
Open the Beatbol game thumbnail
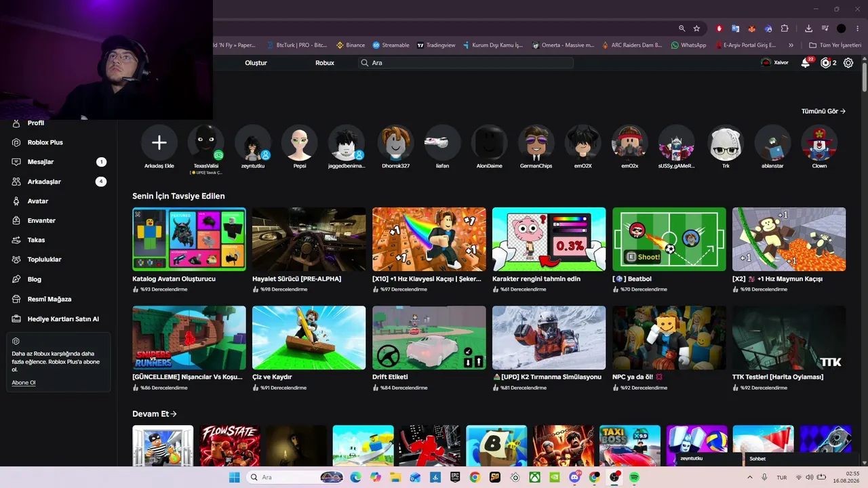(x=669, y=239)
